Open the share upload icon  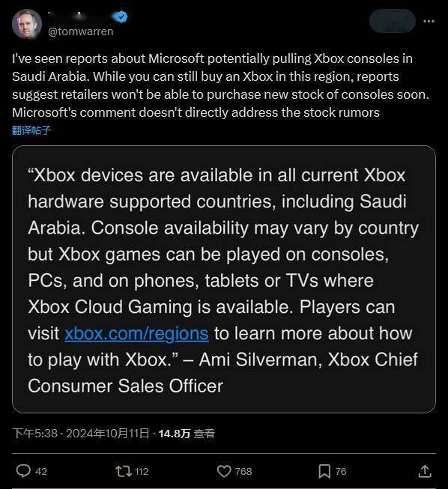425,471
